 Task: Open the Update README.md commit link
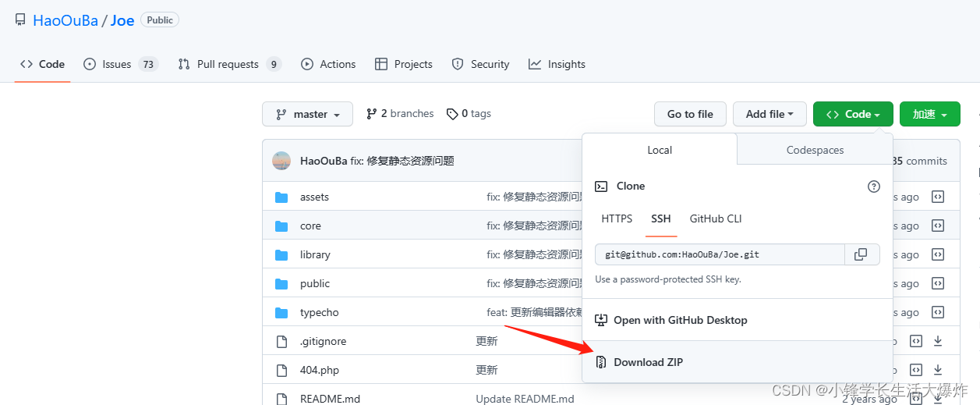coord(525,399)
